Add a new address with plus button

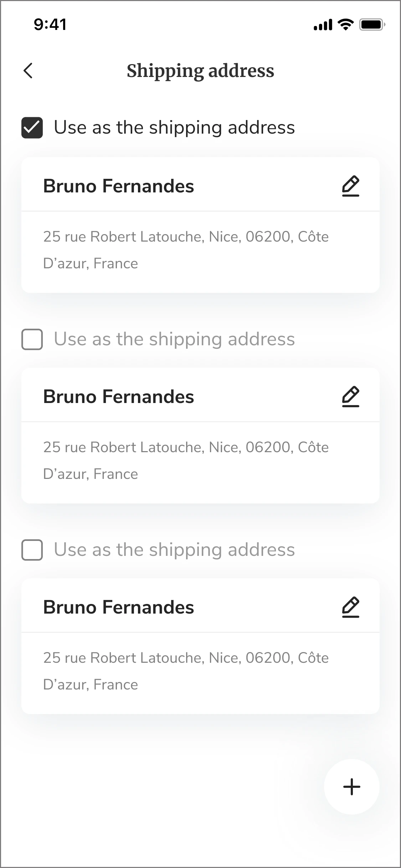352,787
